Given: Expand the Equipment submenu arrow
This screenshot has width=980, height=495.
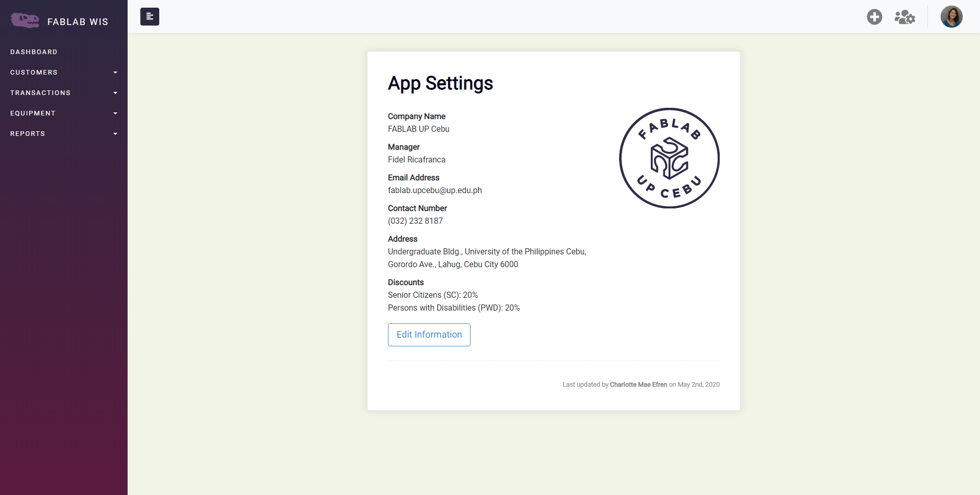Looking at the screenshot, I should tap(115, 113).
